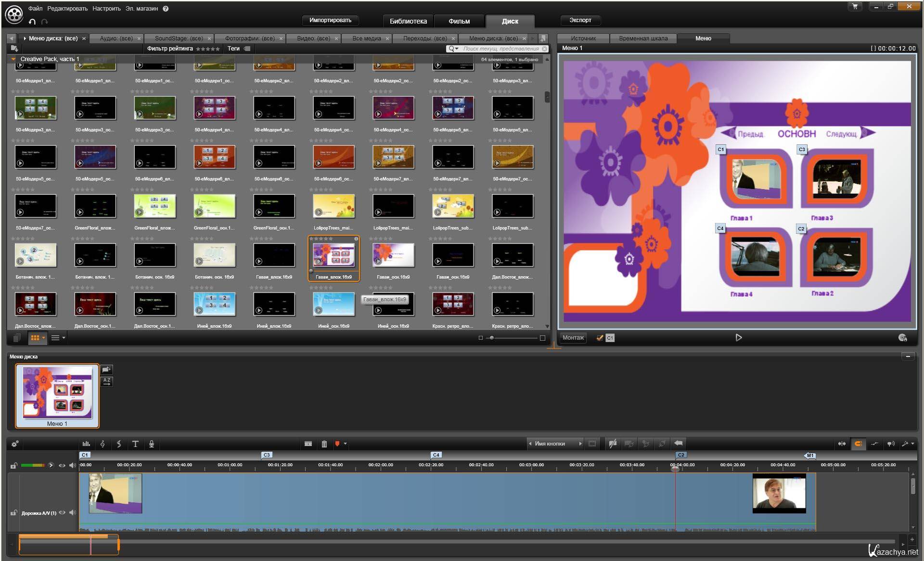Click next arrow on Имя кнопки selector

pos(580,444)
